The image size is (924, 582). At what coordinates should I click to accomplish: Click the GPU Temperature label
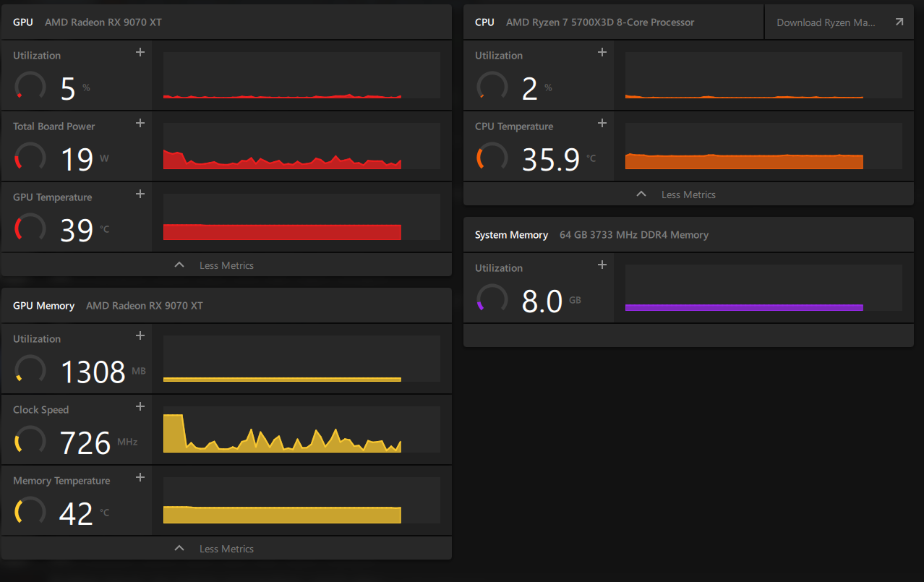click(53, 197)
